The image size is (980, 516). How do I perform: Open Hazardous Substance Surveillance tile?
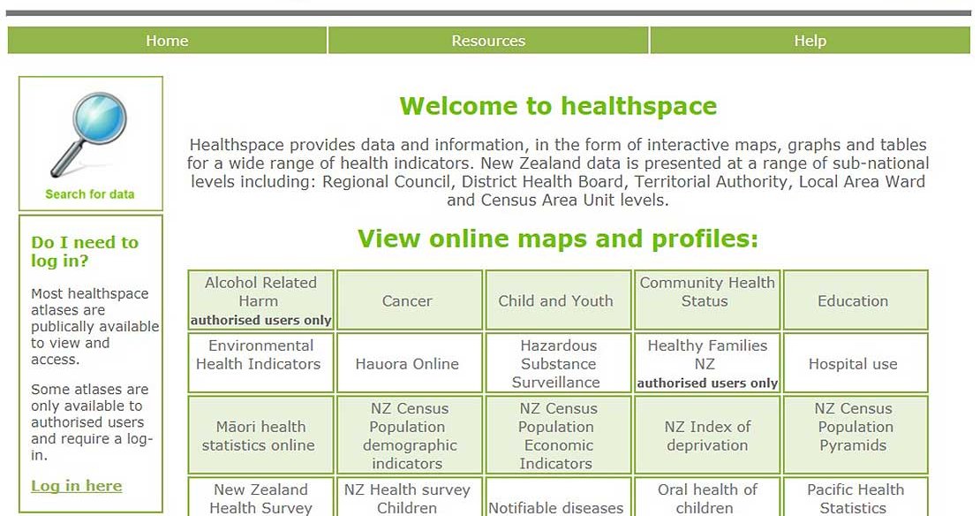tap(558, 364)
